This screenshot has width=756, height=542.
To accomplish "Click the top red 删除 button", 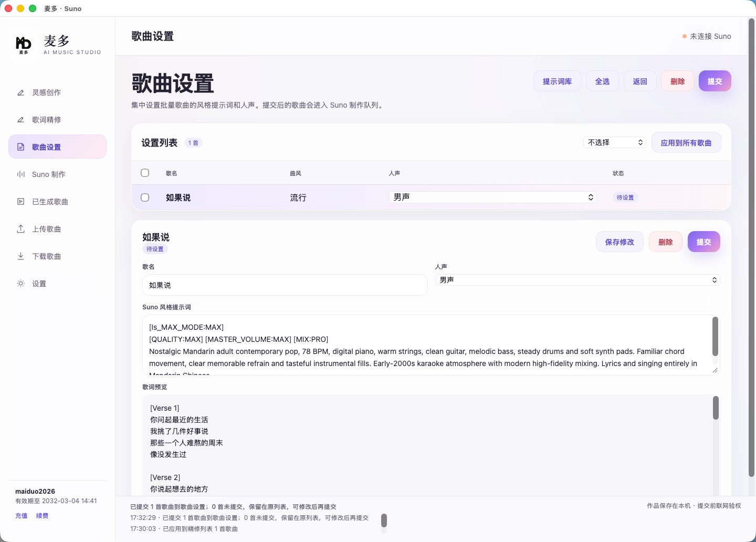I will (678, 81).
